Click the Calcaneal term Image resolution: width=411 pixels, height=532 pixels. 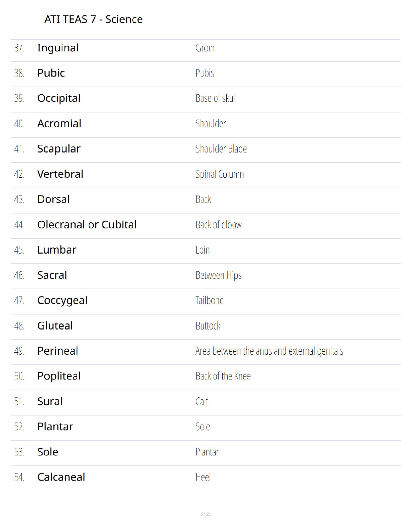click(x=61, y=477)
